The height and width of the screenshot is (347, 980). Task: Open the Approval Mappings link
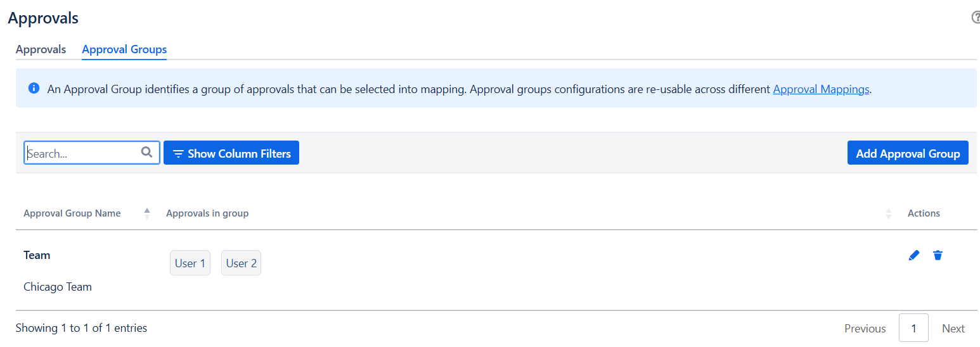pos(821,89)
